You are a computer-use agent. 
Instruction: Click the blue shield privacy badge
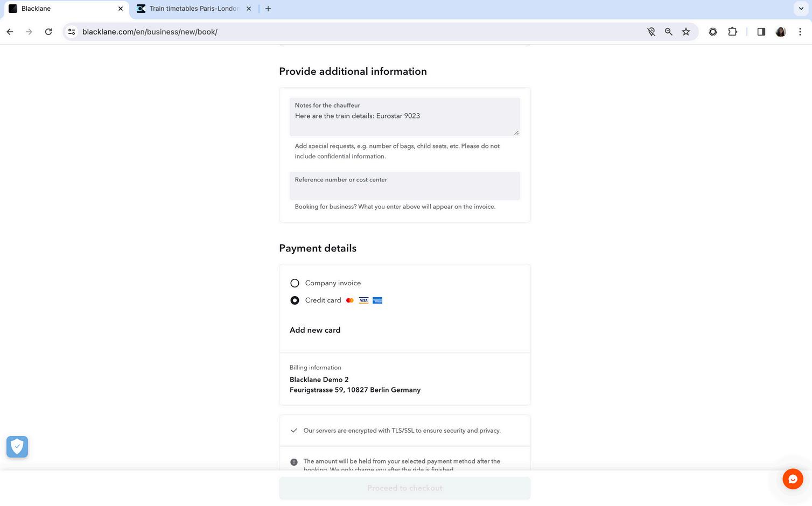point(17,447)
